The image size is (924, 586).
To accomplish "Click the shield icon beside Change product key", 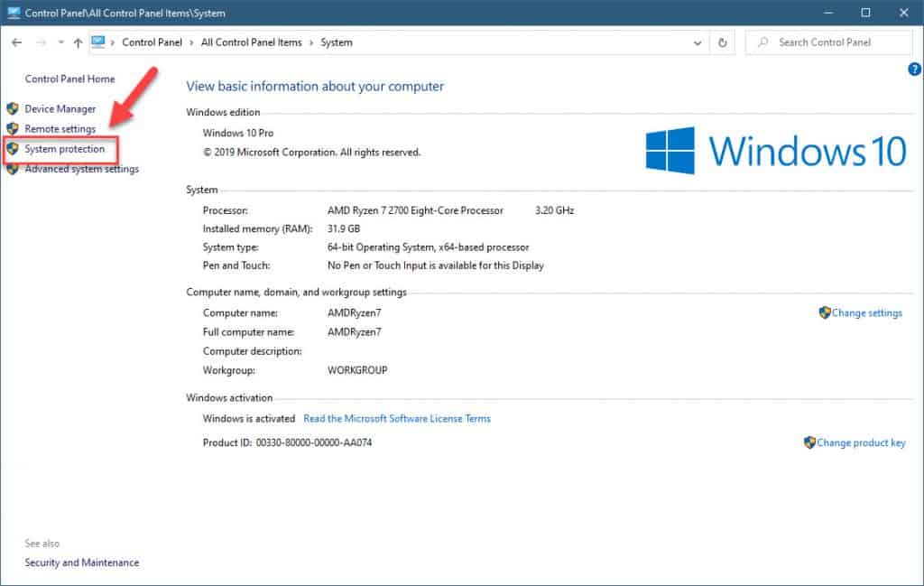I will 809,442.
